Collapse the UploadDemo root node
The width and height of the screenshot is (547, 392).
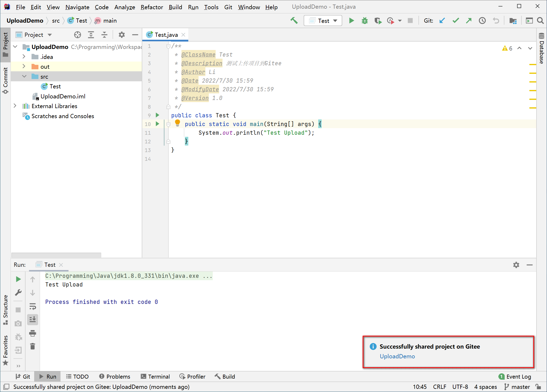pyautogui.click(x=15, y=47)
